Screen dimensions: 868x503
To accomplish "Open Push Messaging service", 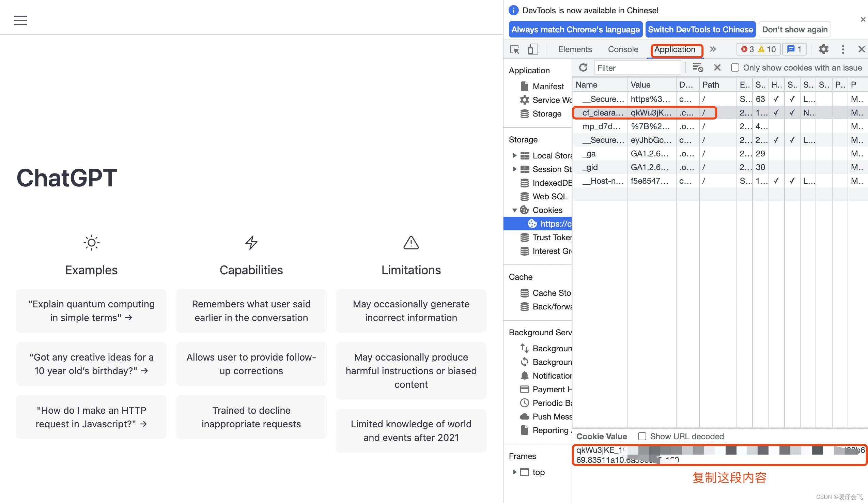I will (x=546, y=416).
